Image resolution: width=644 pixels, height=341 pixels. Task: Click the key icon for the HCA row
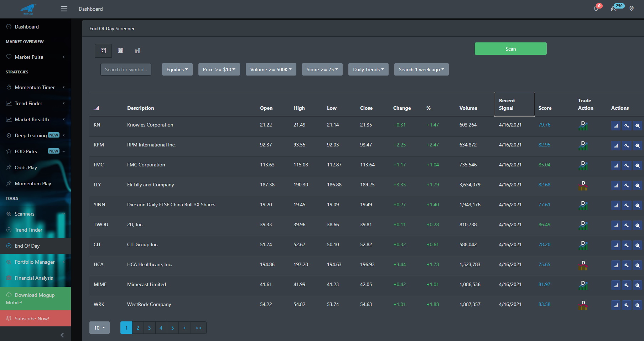[x=627, y=265]
